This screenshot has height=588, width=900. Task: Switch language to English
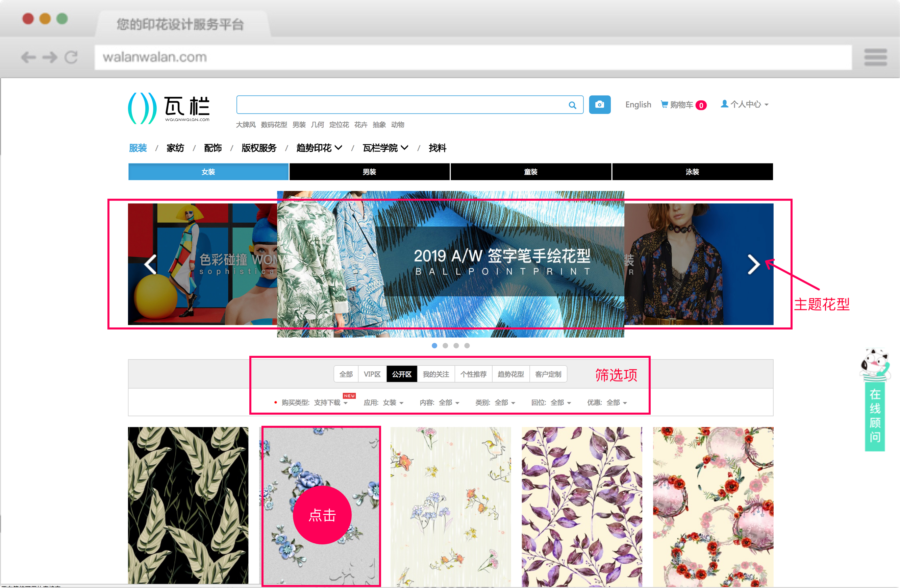click(638, 105)
